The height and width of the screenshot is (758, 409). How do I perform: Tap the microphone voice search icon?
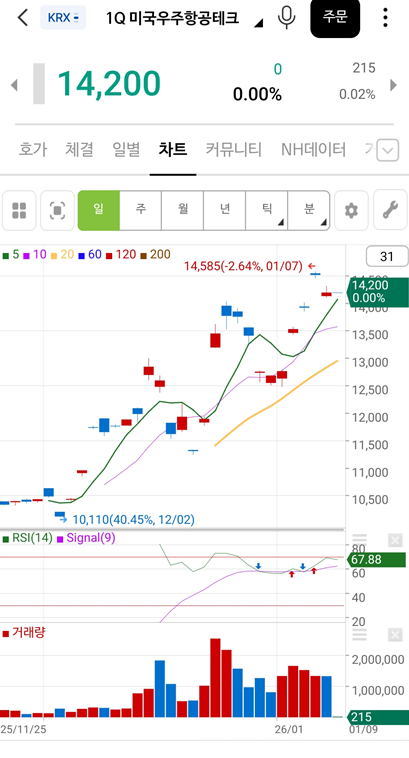coord(286,17)
